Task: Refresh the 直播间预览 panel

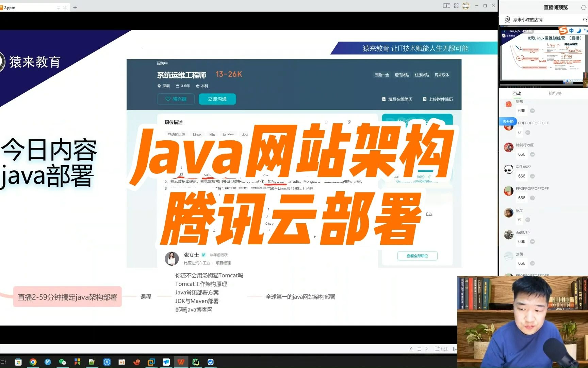Action: 583,7
